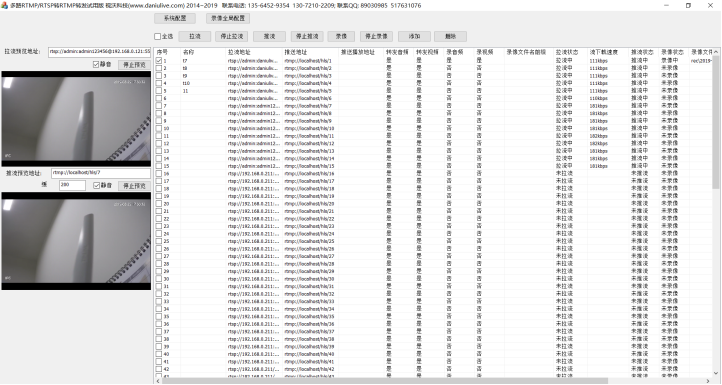
Task: Click the upper pull-stream video preview
Action: click(76, 118)
